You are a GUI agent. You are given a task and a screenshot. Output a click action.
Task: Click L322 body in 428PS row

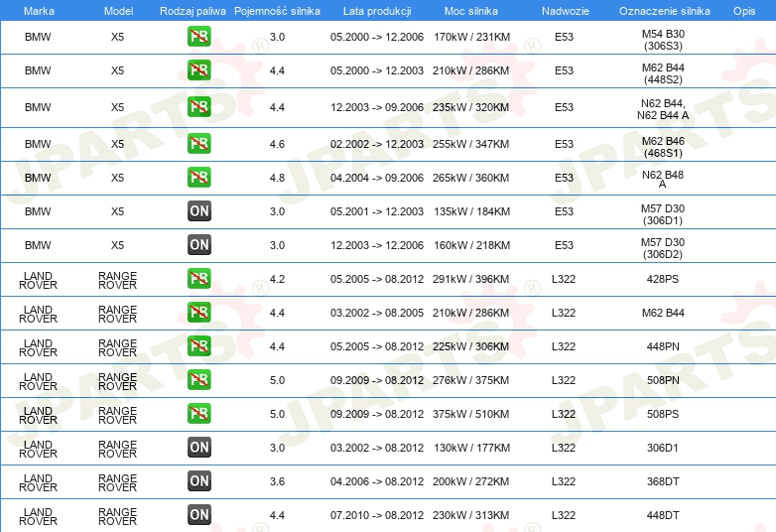pos(564,279)
